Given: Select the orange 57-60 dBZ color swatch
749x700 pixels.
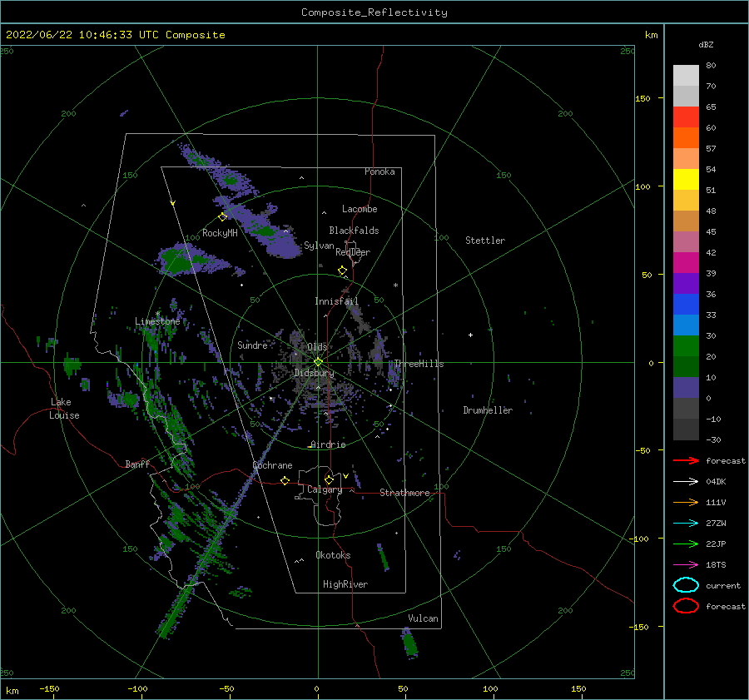Looking at the screenshot, I should coord(686,138).
